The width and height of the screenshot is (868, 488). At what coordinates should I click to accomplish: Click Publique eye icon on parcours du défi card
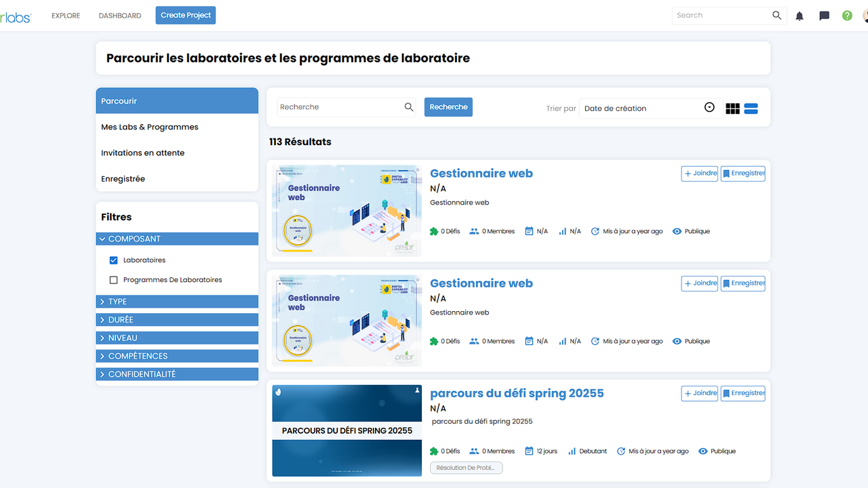tap(703, 451)
